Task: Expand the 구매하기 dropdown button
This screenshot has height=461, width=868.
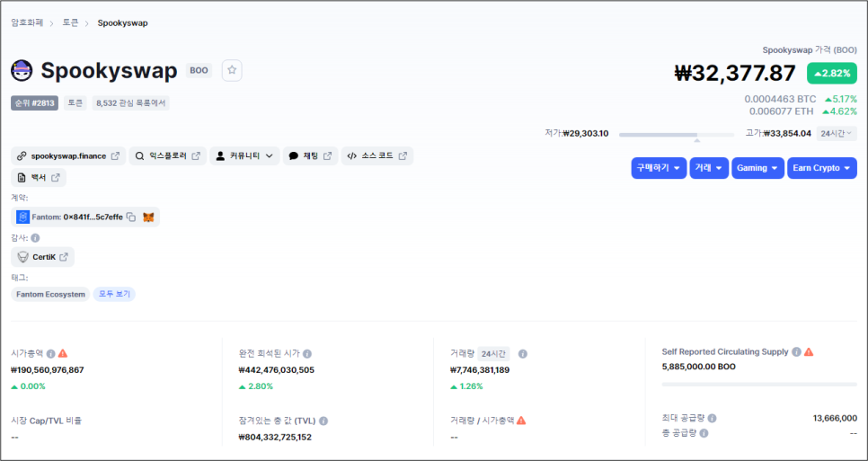Action: [659, 168]
